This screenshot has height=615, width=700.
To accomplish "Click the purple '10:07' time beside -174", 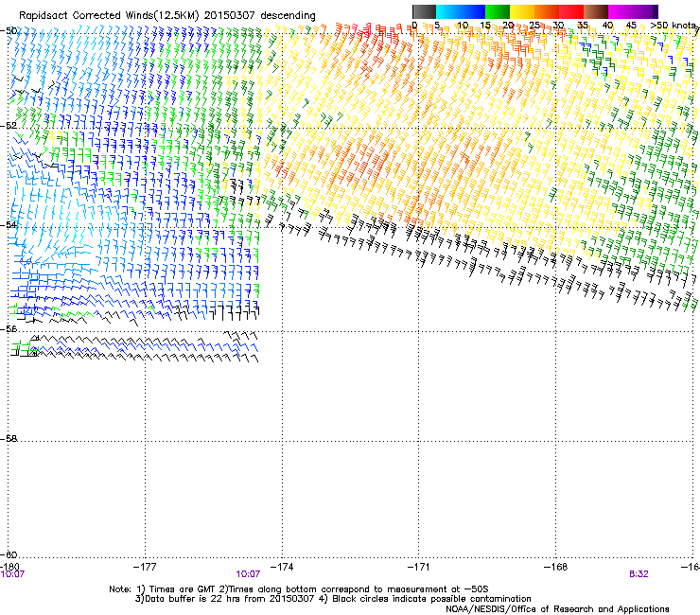I will pos(248,574).
